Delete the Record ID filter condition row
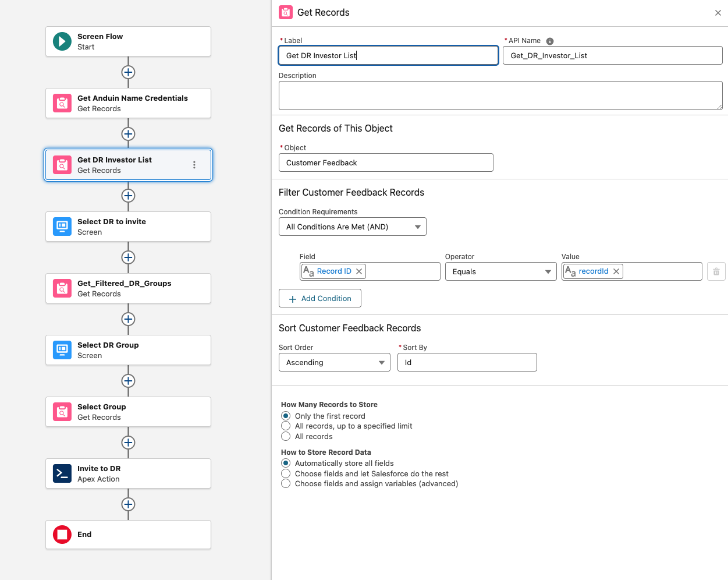 (x=716, y=272)
